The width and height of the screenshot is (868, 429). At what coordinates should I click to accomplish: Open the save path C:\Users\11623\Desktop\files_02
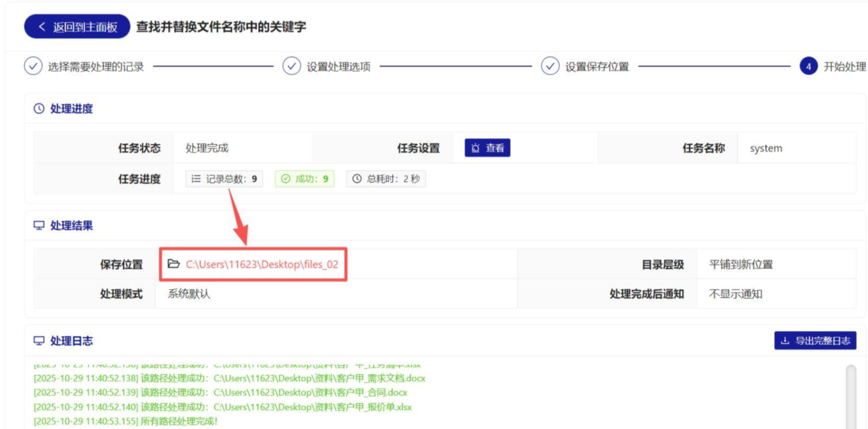[262, 264]
